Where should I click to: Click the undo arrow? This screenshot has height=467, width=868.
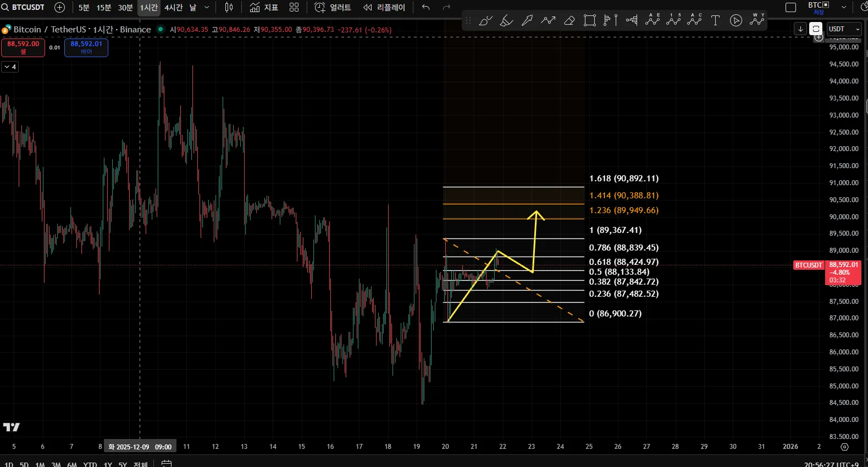[x=425, y=7]
